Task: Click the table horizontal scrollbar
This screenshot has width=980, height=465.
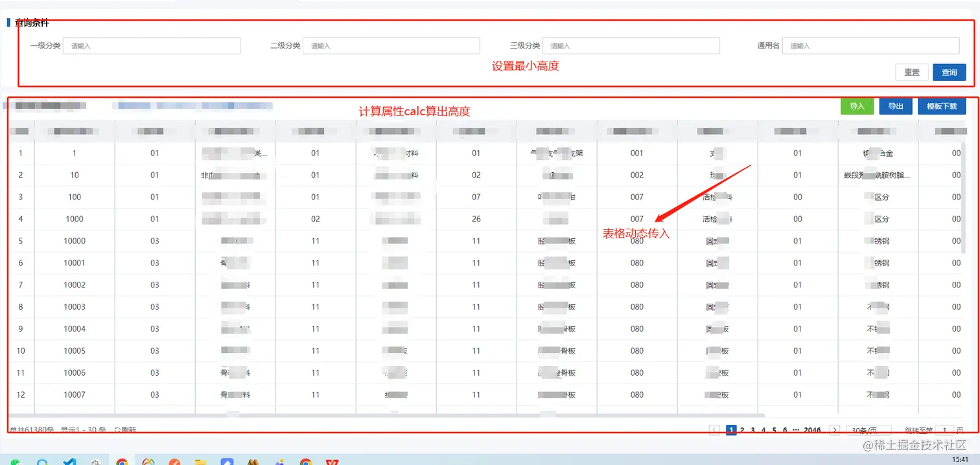Action: (x=387, y=415)
